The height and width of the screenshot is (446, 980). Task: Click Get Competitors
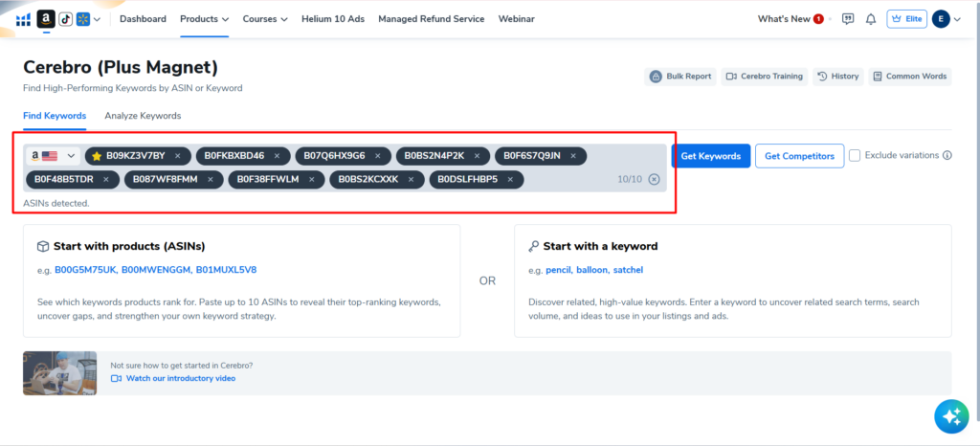[799, 156]
